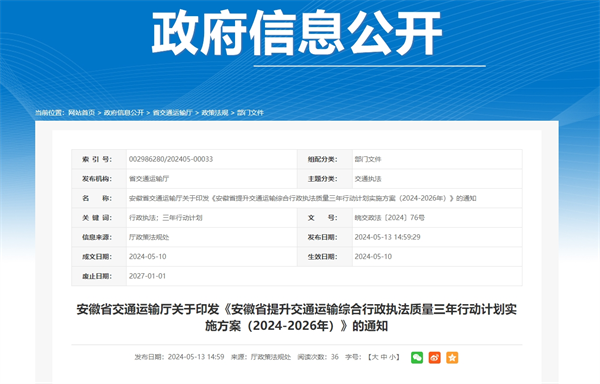Select index number 002986280/202405-00033
Viewport: 600px width, 384px height.
(171, 159)
